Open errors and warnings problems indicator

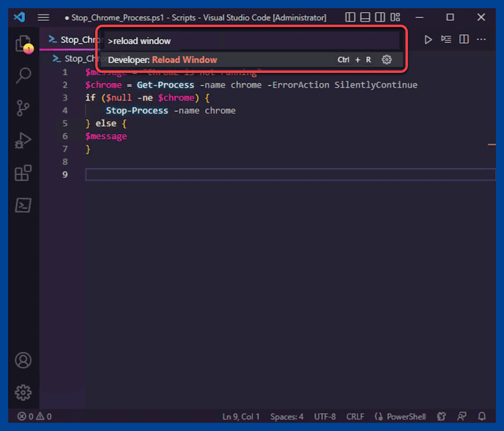[x=34, y=417]
